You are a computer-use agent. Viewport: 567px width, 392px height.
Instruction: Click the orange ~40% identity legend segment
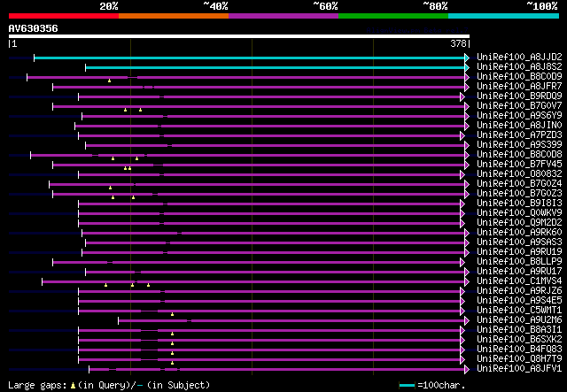[x=174, y=16]
